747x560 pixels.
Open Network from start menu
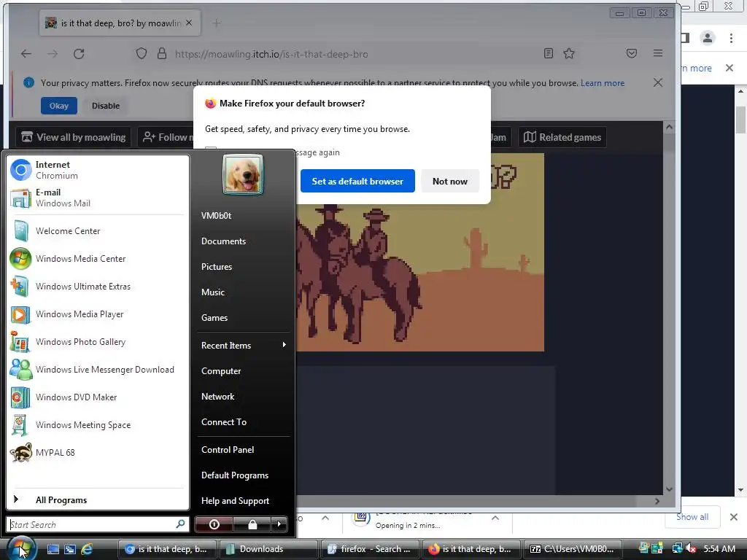pos(217,397)
